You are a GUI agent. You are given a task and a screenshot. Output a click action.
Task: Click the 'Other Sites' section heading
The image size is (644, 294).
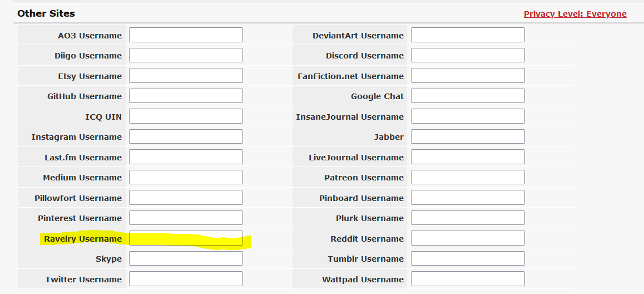coord(46,13)
